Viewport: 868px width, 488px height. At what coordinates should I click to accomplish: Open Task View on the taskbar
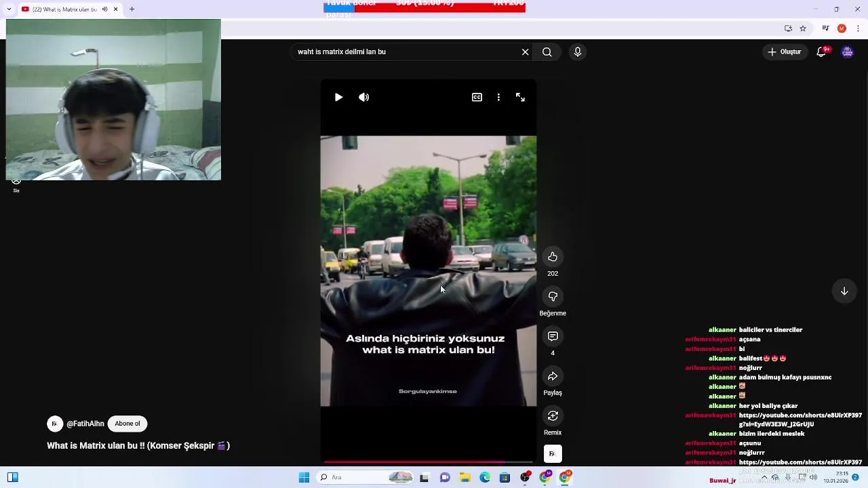point(424,478)
